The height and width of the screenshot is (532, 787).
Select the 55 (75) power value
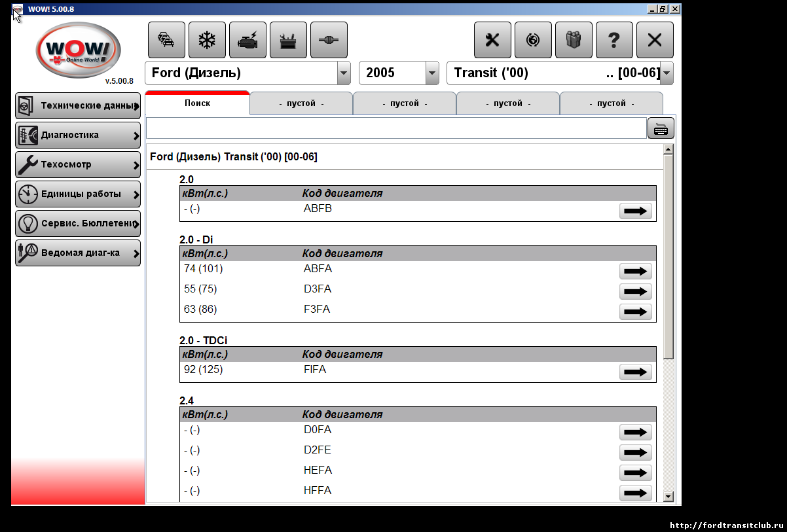tap(200, 289)
